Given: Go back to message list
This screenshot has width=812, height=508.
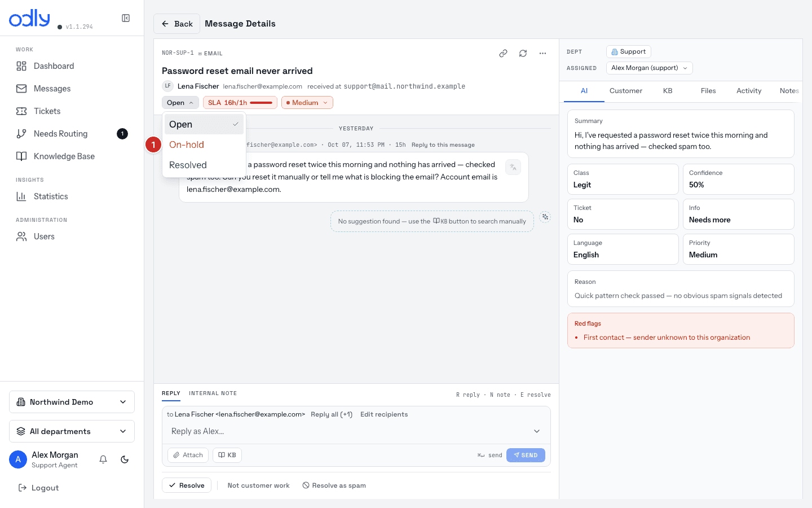Looking at the screenshot, I should 177,24.
